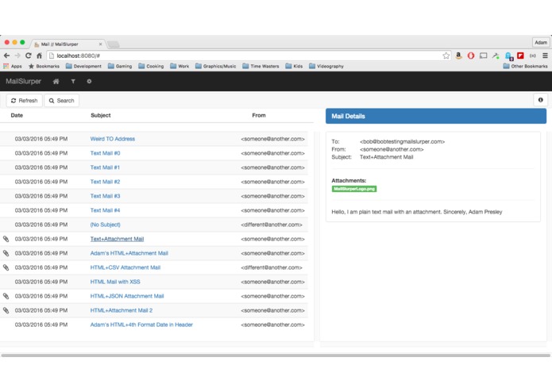Open the filter icon in navbar
Image resolution: width=552 pixels, height=392 pixels.
(x=73, y=81)
